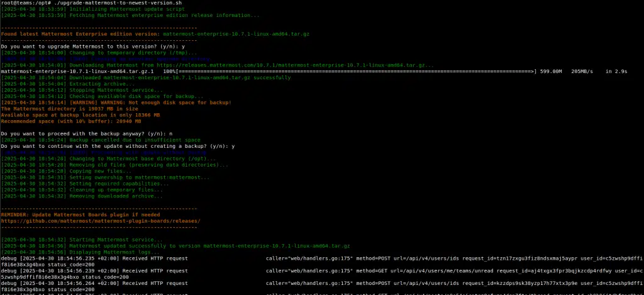Screen dimensions: 644x295
Task: Click the green mattermost-enterprise-10.7.1-linux-amd64.tar.gz filename after 'Found latest'
Action: point(236,34)
